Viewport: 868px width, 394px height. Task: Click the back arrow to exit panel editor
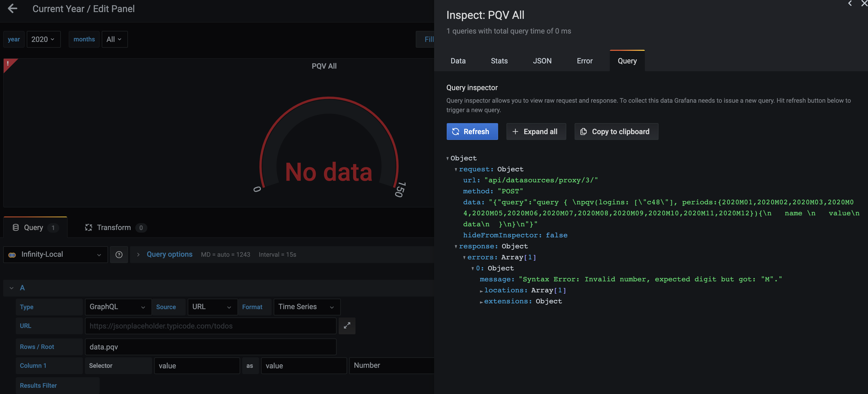pos(13,8)
